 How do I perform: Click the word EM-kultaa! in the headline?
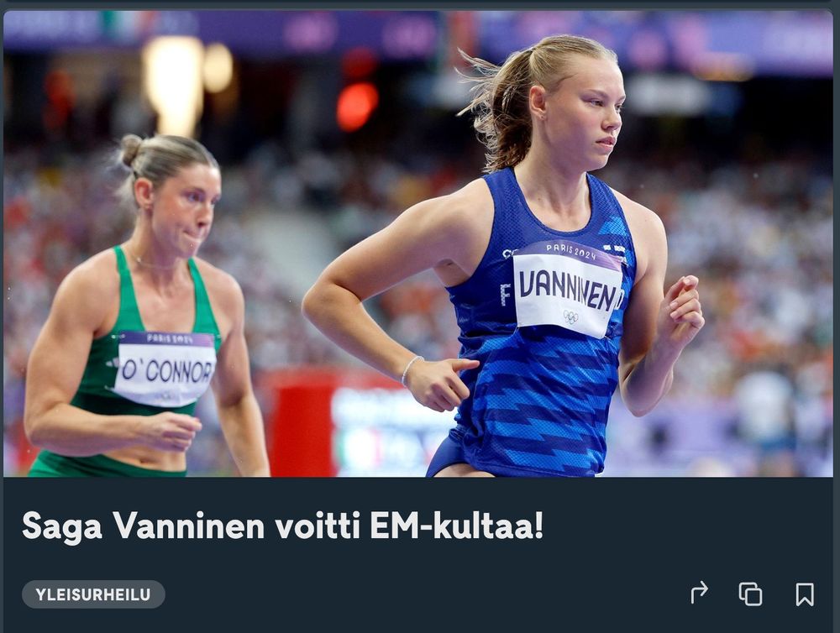point(456,526)
